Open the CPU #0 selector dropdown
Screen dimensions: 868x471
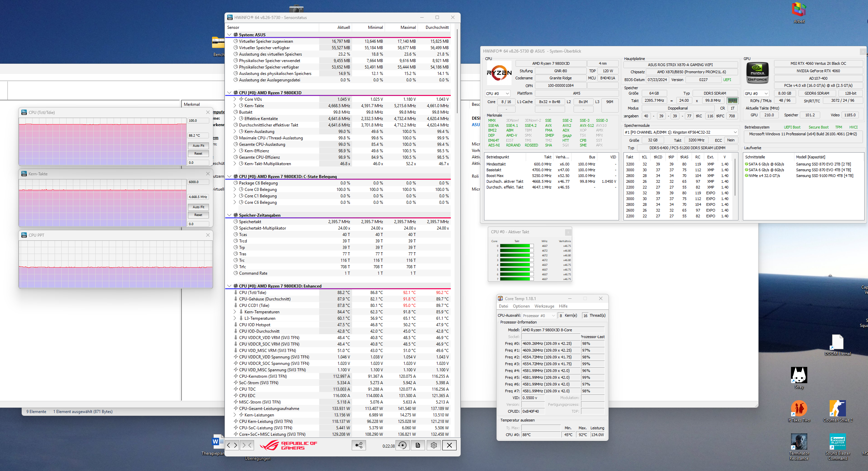click(498, 94)
